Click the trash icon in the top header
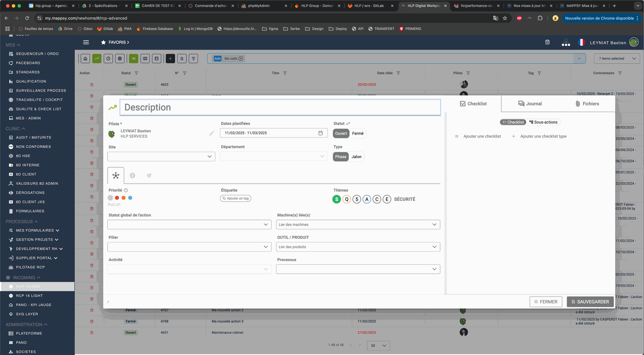 (x=547, y=42)
